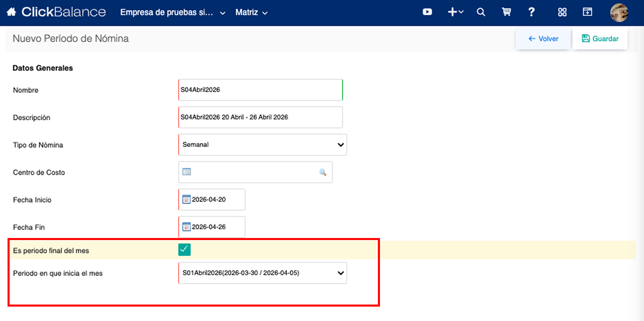Open the plus quick-add menu
Screen dimensions: 644x321
[x=455, y=12]
